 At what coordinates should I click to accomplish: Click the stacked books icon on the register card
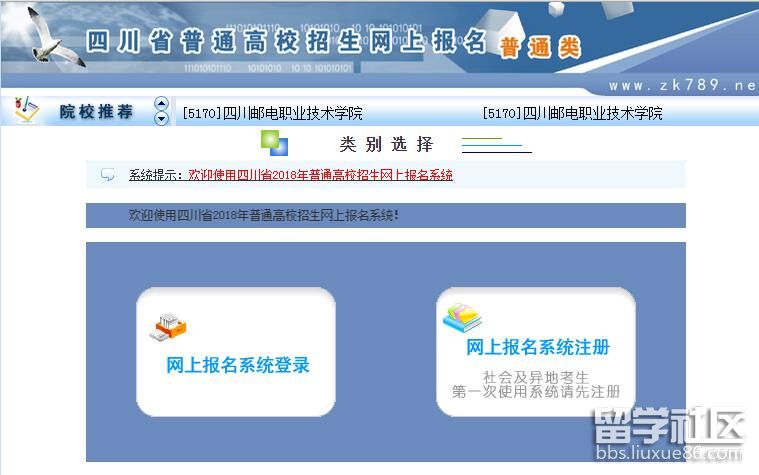point(462,317)
